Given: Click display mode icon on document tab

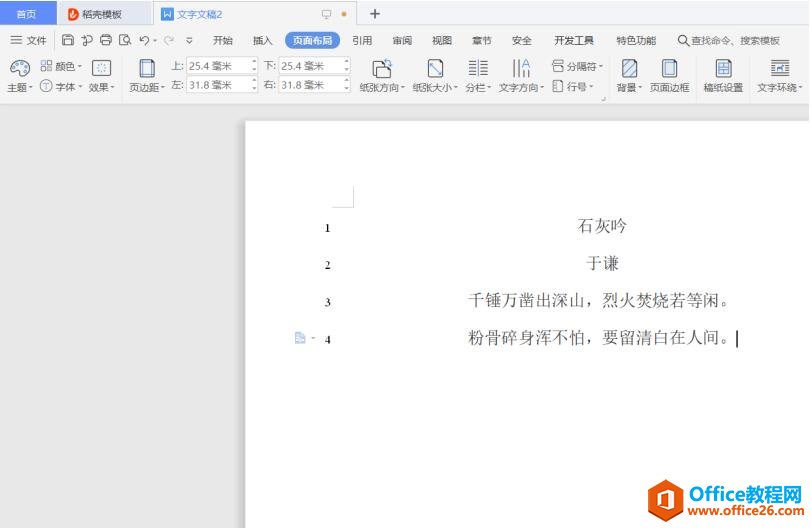Looking at the screenshot, I should click(x=326, y=14).
